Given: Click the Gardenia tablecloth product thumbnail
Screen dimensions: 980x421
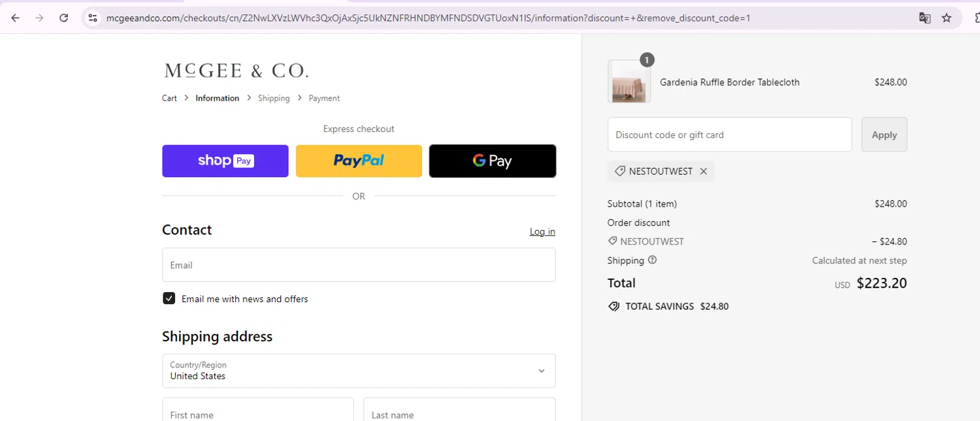Looking at the screenshot, I should click(x=629, y=82).
